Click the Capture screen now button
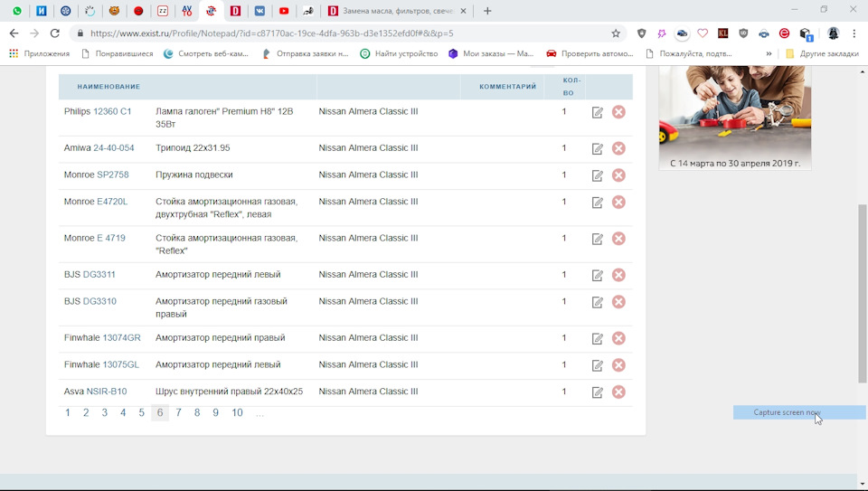868x491 pixels. [x=798, y=412]
